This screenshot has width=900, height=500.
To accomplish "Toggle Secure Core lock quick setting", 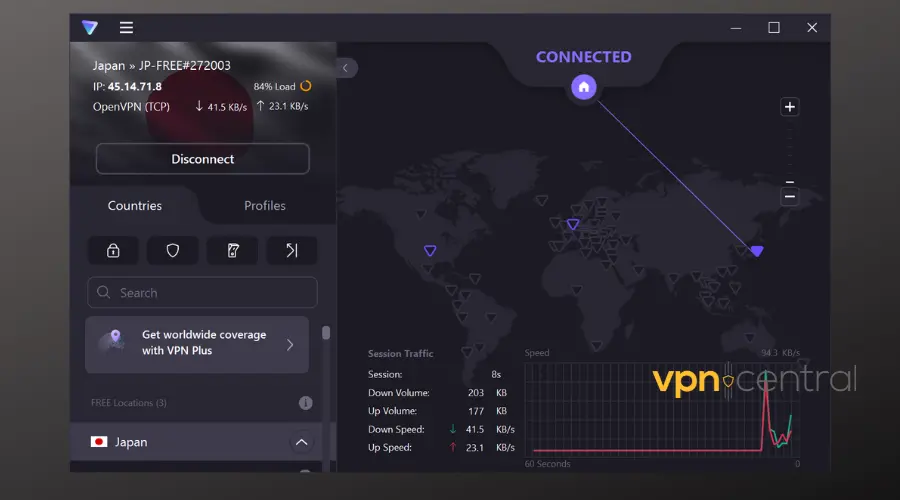I will click(113, 250).
